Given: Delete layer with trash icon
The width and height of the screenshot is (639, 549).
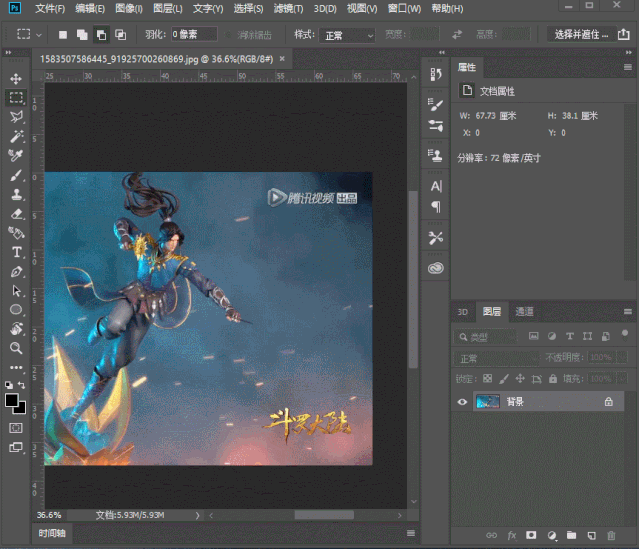Looking at the screenshot, I should (611, 535).
